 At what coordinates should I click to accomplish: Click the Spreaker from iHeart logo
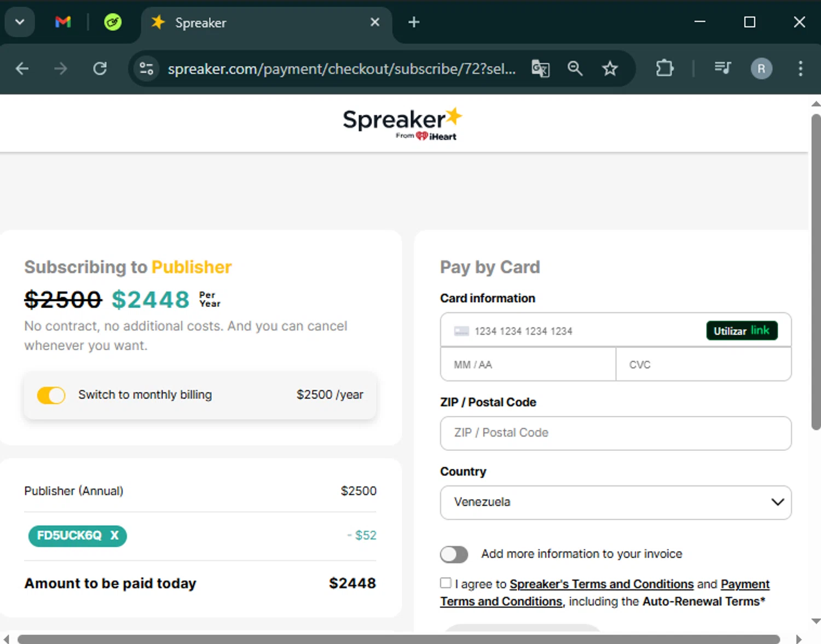[x=402, y=124]
